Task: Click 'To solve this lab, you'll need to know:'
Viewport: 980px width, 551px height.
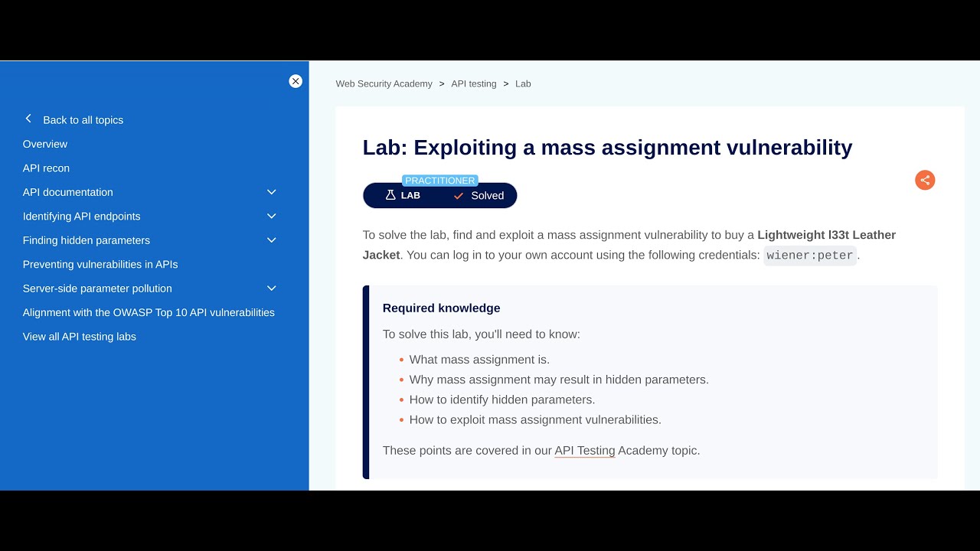Action: 482,334
